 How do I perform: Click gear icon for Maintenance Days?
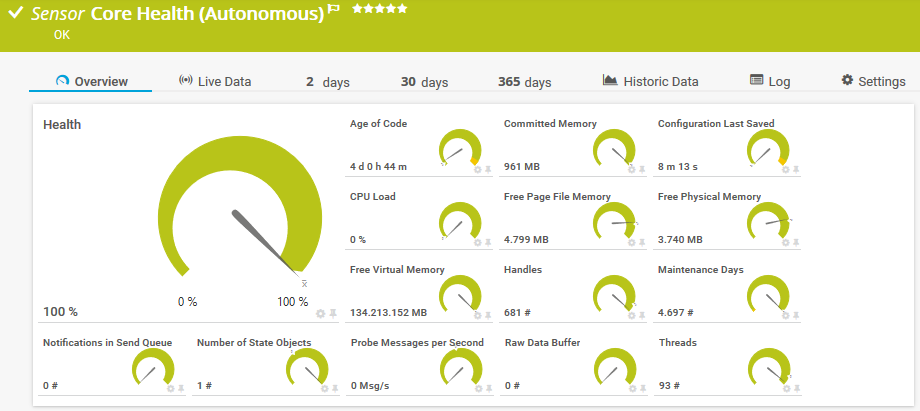click(x=786, y=315)
